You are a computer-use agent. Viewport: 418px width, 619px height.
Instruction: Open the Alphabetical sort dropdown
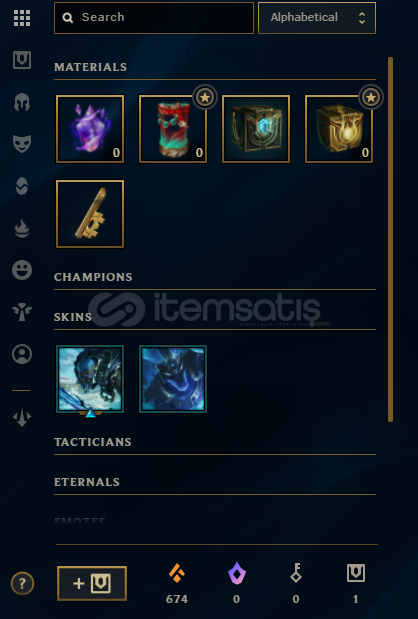point(317,18)
